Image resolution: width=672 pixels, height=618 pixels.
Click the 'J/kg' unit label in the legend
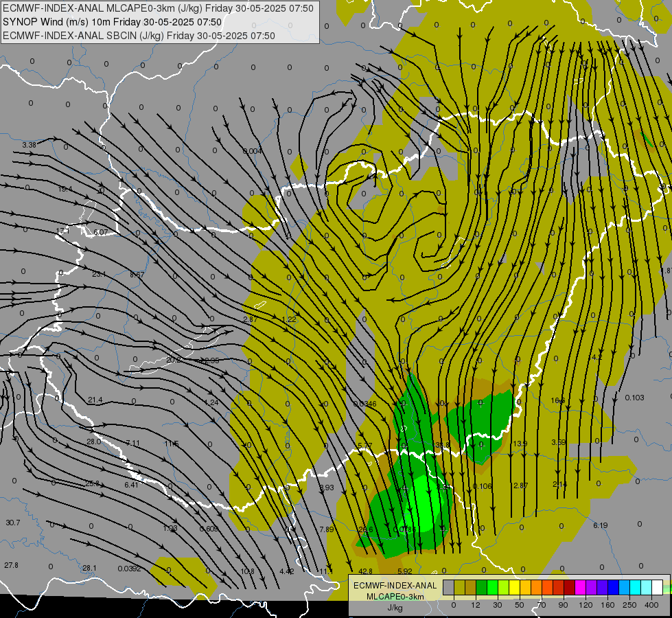pos(395,608)
